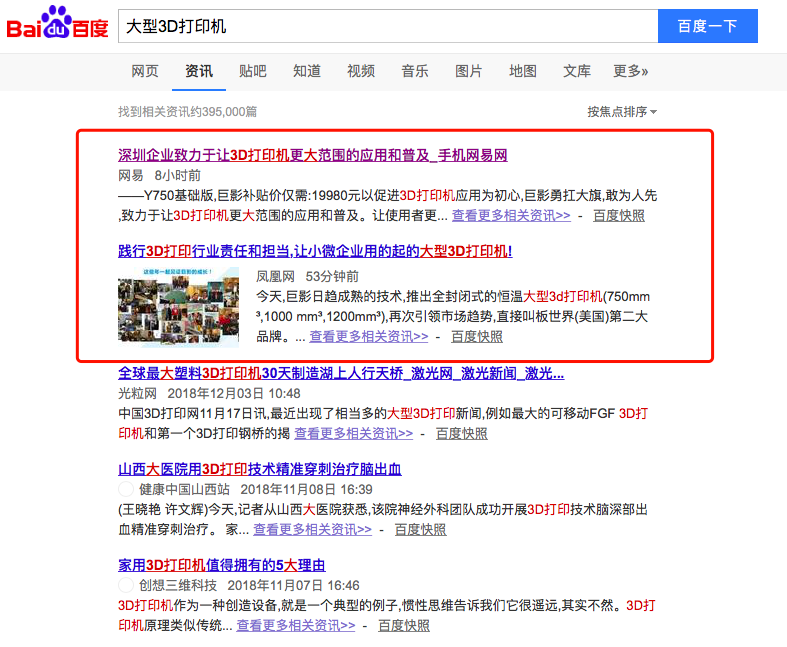Focus the search box containing 大型3D打印机
This screenshot has width=787, height=647.
[388, 26]
